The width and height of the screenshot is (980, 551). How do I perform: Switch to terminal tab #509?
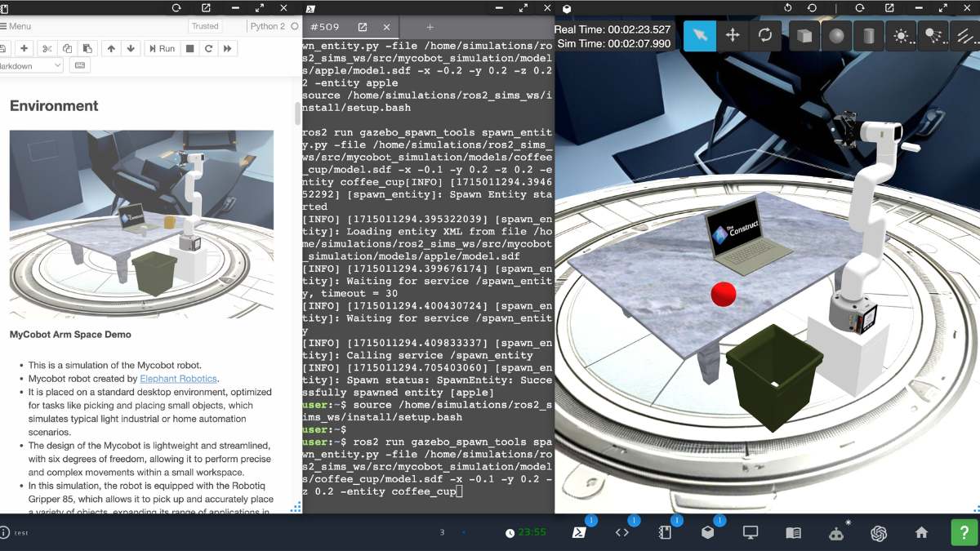326,27
